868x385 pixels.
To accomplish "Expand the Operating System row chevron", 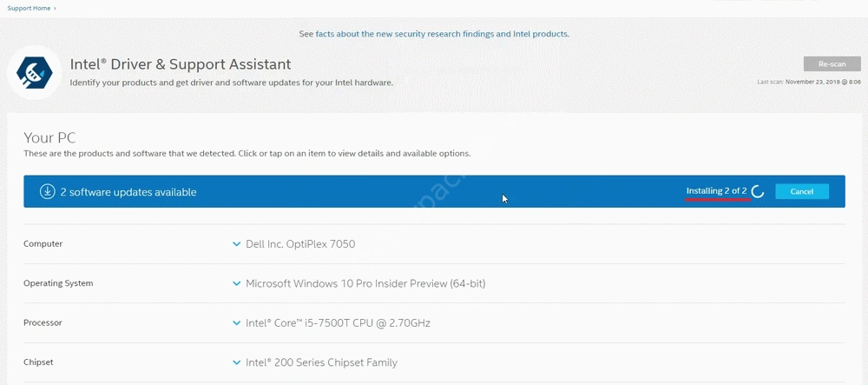I will (x=237, y=283).
